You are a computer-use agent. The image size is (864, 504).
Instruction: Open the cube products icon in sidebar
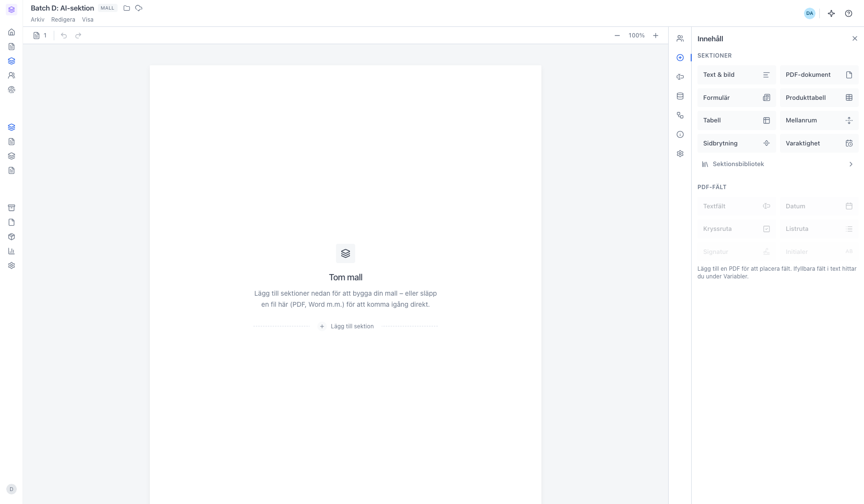12,237
